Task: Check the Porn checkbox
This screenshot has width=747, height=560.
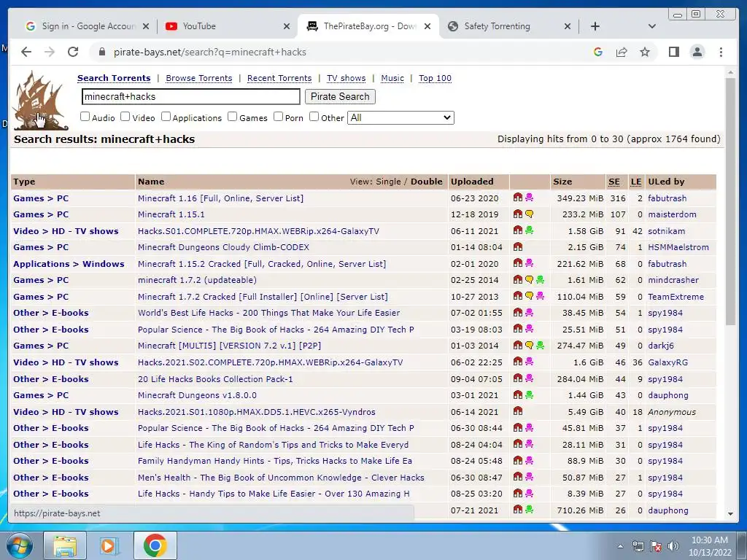Action: (278, 117)
